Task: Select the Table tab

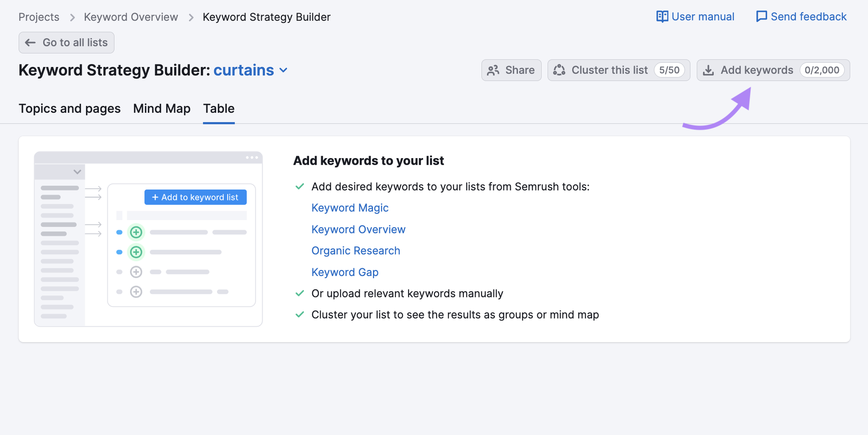Action: click(x=219, y=109)
